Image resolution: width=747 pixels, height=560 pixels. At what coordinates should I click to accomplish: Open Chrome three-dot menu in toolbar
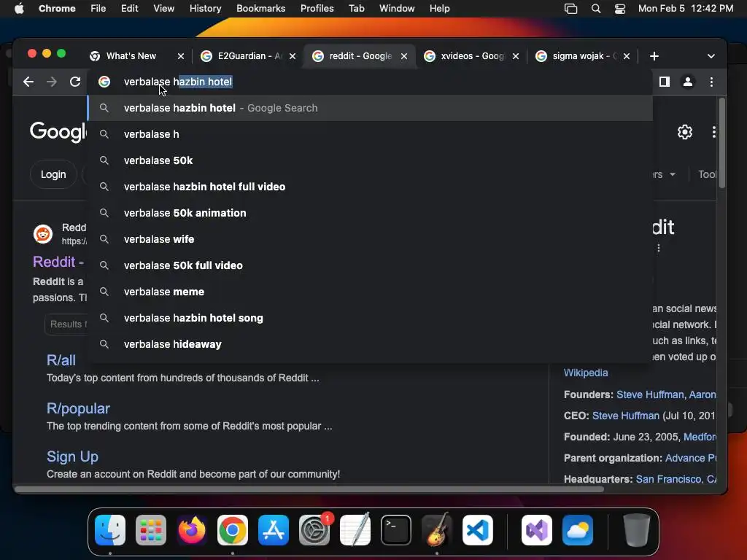coord(711,82)
